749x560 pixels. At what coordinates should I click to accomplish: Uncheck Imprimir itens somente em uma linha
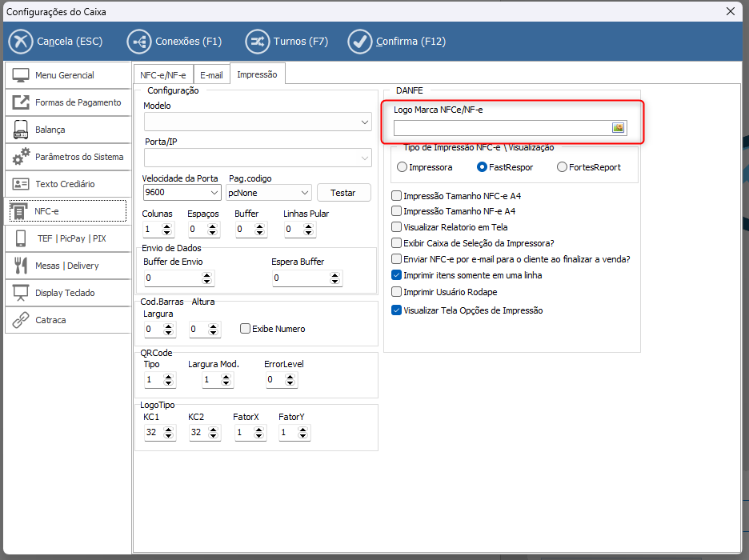pyautogui.click(x=396, y=275)
